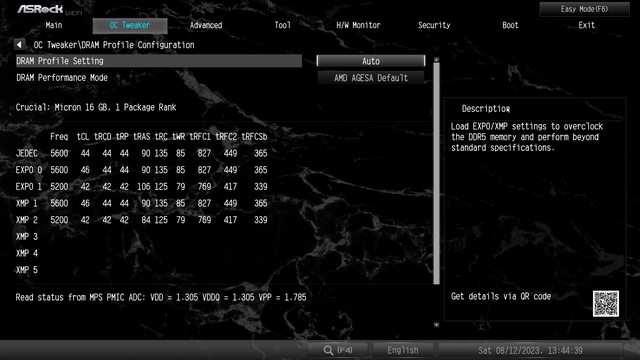Select the Exit menu
Screen dimensions: 640x360
tap(586, 25)
